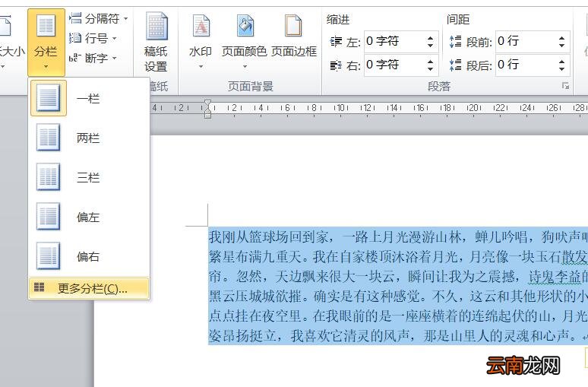Click the text line starting 黑云压城城欲摧
The image size is (588, 387).
(x=398, y=297)
